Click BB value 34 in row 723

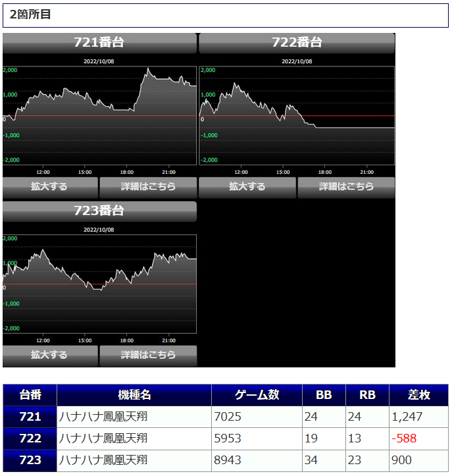pyautogui.click(x=311, y=460)
